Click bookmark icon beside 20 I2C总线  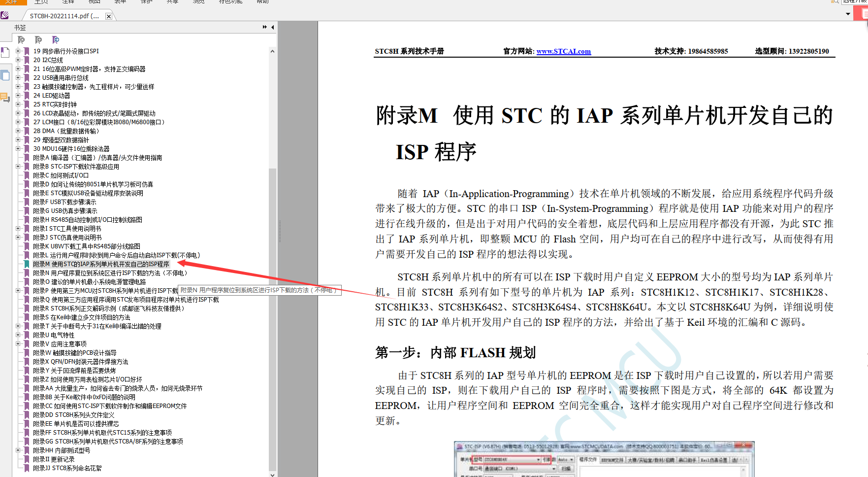tap(27, 60)
